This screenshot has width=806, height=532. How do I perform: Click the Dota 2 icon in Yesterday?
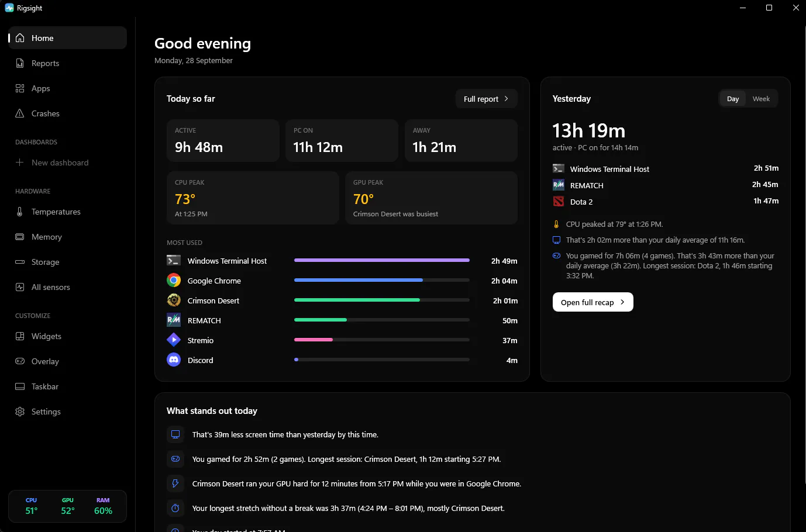pos(559,202)
